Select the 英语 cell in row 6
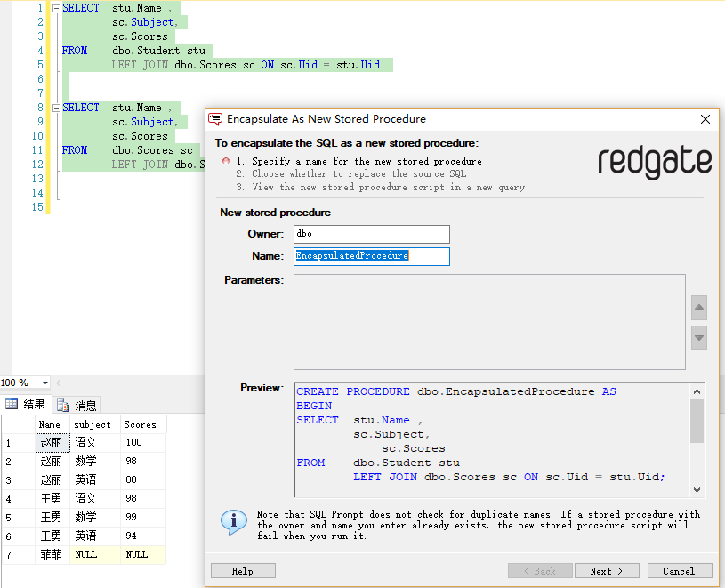The height and width of the screenshot is (588, 725). click(95, 536)
